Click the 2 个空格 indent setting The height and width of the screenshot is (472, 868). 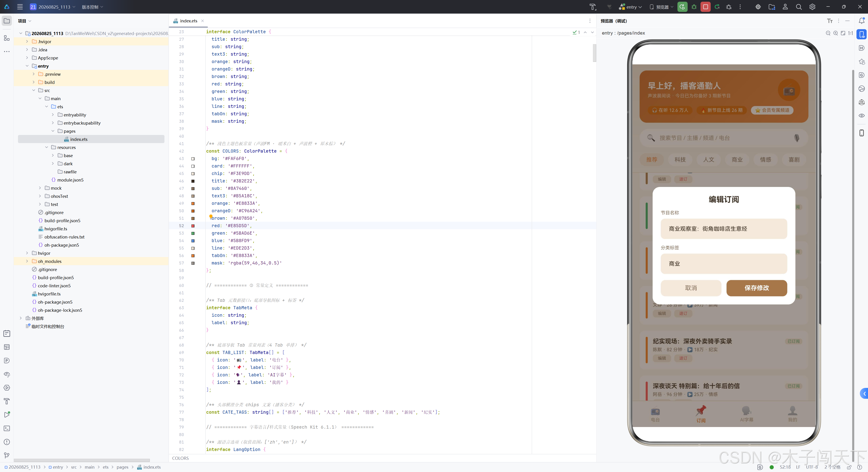click(x=832, y=467)
